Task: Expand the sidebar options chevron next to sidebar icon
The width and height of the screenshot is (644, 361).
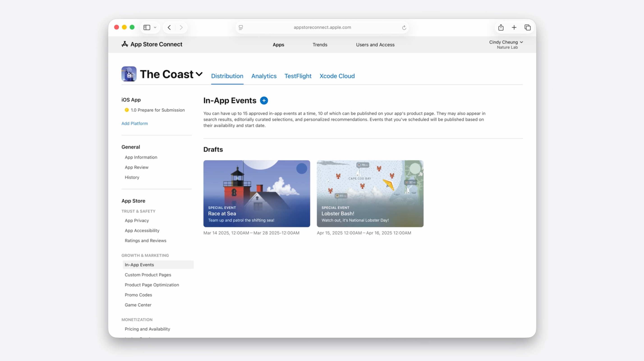Action: pos(155,27)
